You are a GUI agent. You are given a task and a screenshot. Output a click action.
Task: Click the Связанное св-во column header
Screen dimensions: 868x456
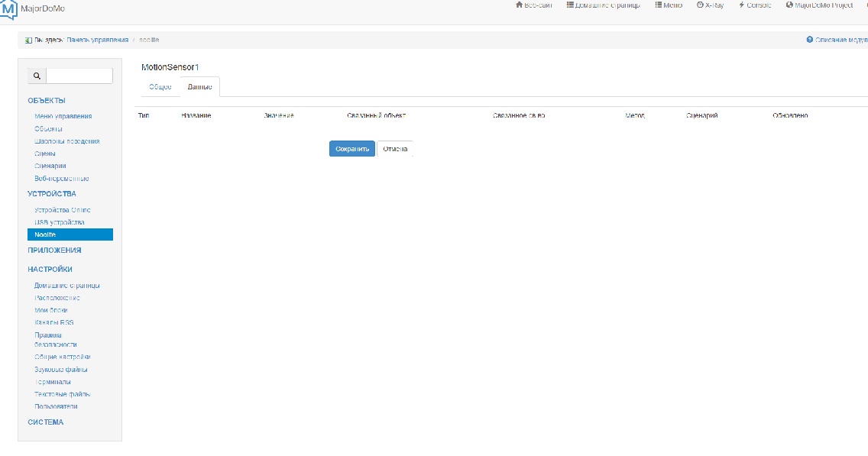(x=519, y=115)
